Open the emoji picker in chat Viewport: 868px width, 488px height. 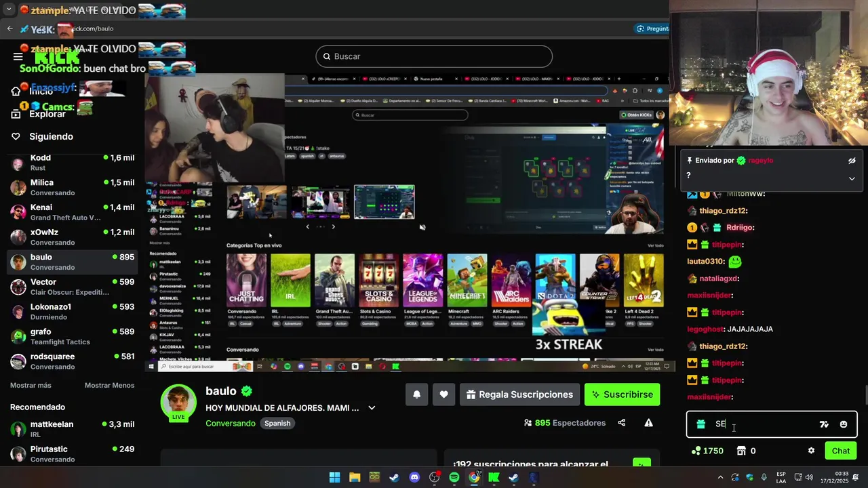[x=844, y=424]
